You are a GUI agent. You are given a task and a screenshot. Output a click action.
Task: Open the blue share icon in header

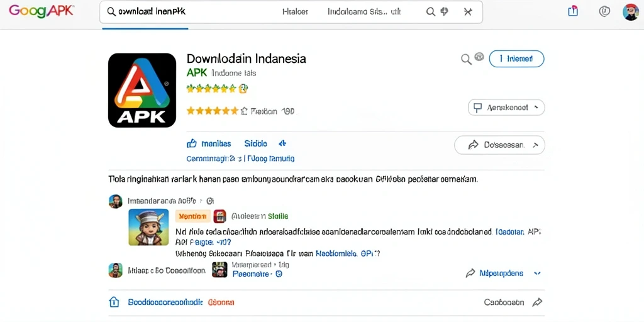pos(573,11)
